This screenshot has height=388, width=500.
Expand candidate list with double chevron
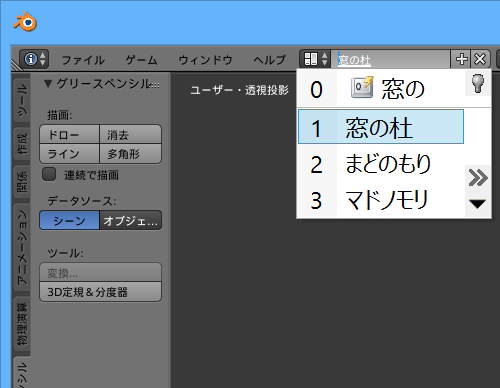[478, 177]
